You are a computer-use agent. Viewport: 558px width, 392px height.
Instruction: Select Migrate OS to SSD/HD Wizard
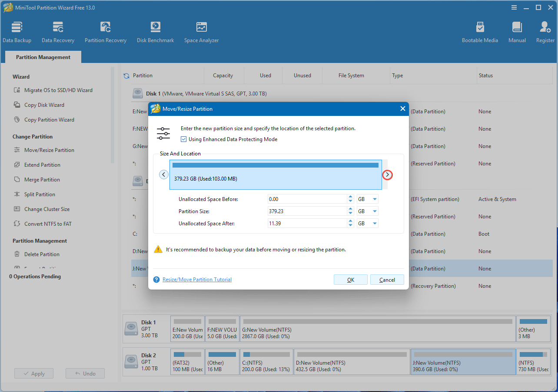[54, 90]
